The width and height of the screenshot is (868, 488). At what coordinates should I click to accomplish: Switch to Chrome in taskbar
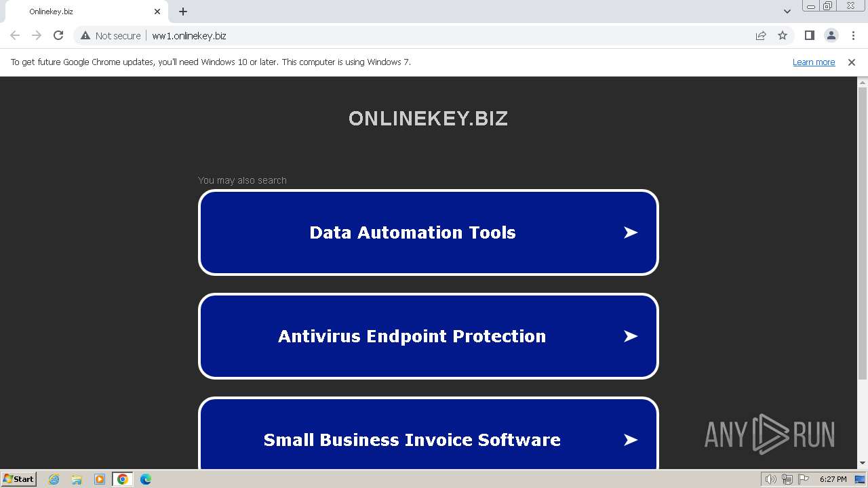tap(123, 479)
